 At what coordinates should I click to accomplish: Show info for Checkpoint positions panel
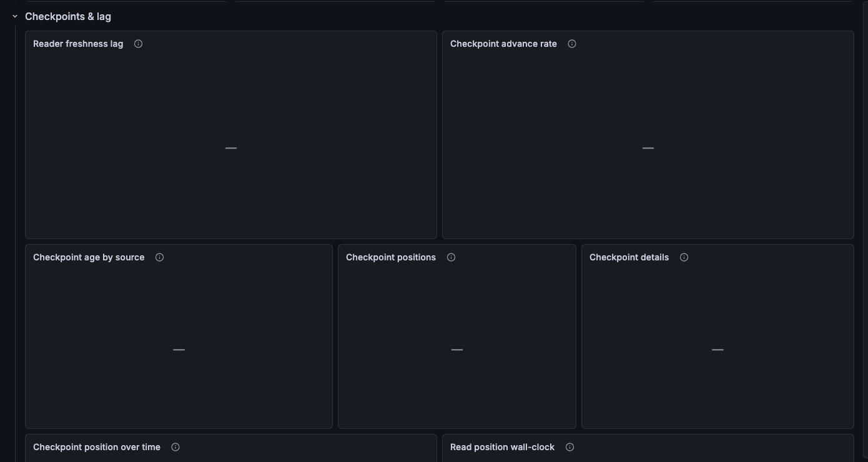click(x=451, y=257)
